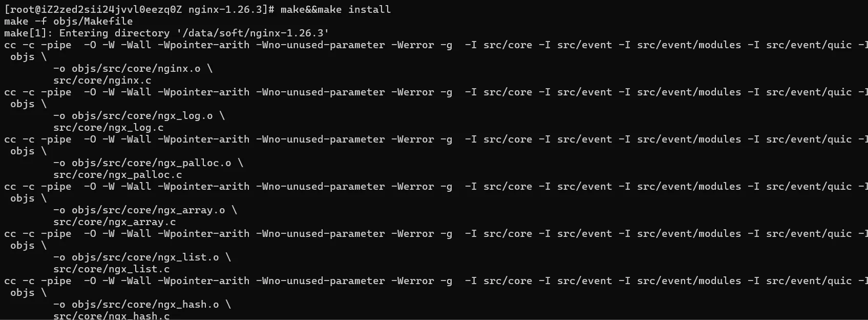The height and width of the screenshot is (320, 868).
Task: Click the '-o objs/src/core/nginx.o' output line
Action: pos(133,68)
